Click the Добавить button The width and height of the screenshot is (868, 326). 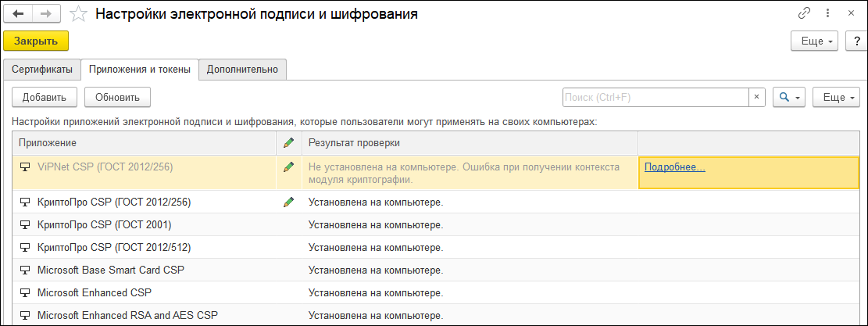point(45,98)
